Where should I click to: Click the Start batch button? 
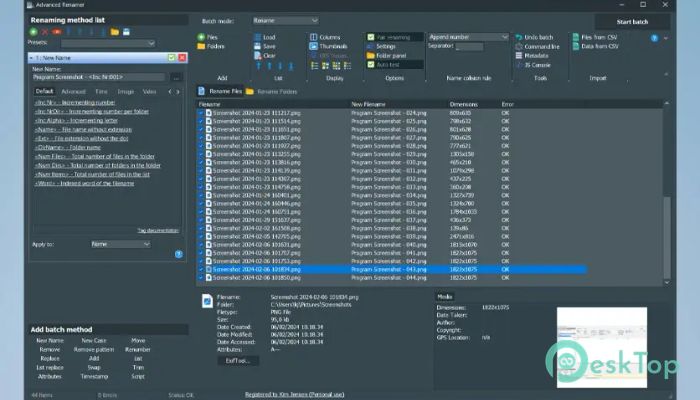coord(632,21)
